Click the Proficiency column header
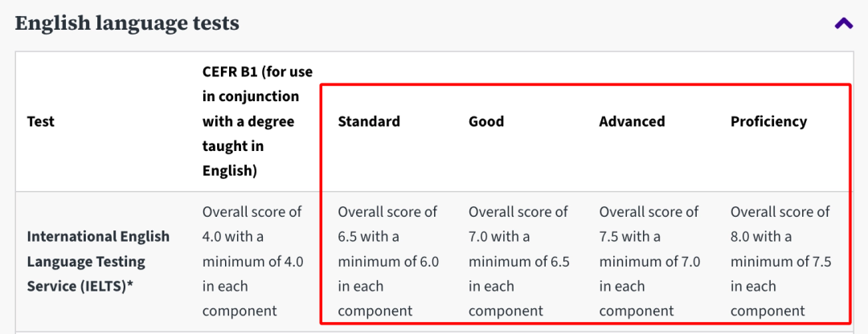 (768, 122)
